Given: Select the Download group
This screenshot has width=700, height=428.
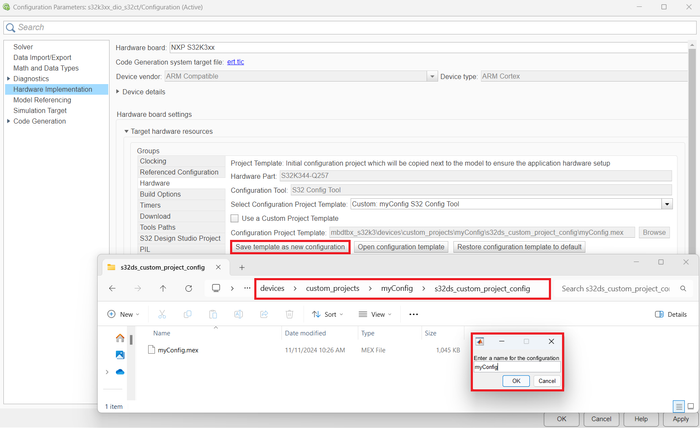Looking at the screenshot, I should tap(181, 216).
